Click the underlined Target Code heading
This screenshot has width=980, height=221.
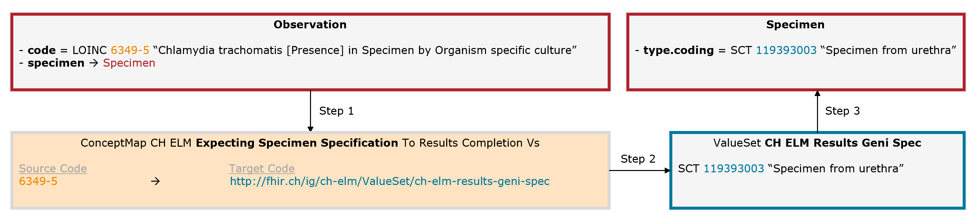coord(262,169)
